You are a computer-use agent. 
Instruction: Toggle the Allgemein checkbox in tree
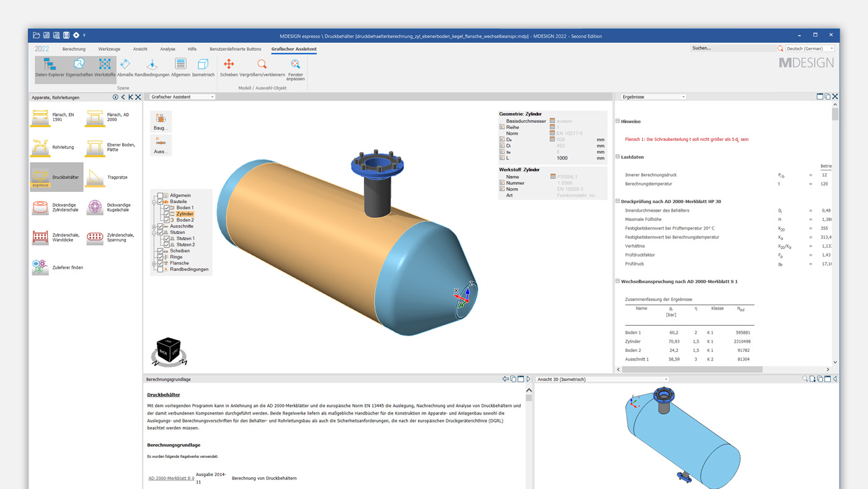tap(160, 195)
